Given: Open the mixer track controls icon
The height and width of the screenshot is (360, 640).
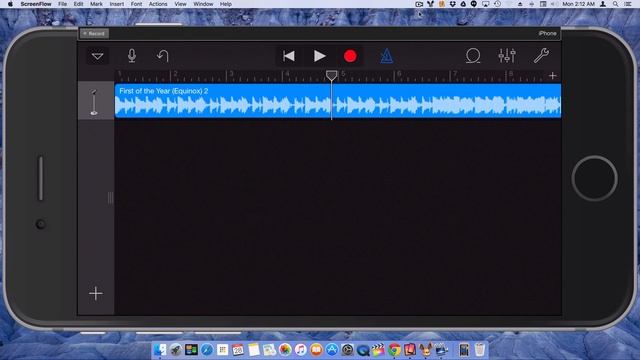Looking at the screenshot, I should point(507,56).
